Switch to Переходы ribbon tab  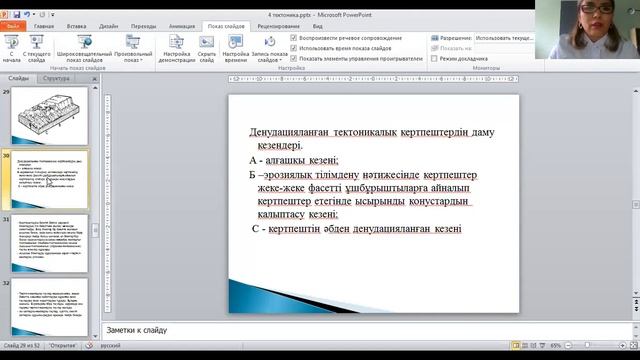tap(144, 26)
